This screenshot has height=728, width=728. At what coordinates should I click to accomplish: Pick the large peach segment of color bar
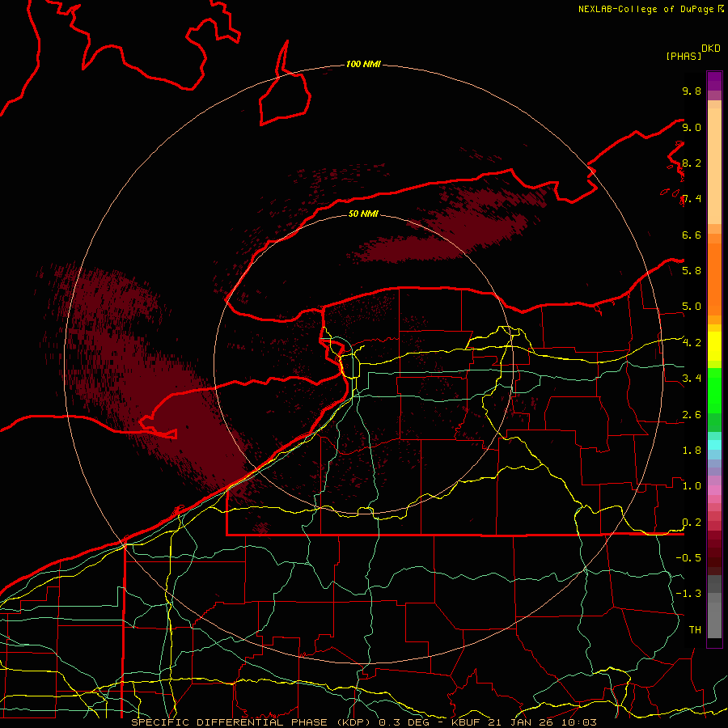coord(714,166)
